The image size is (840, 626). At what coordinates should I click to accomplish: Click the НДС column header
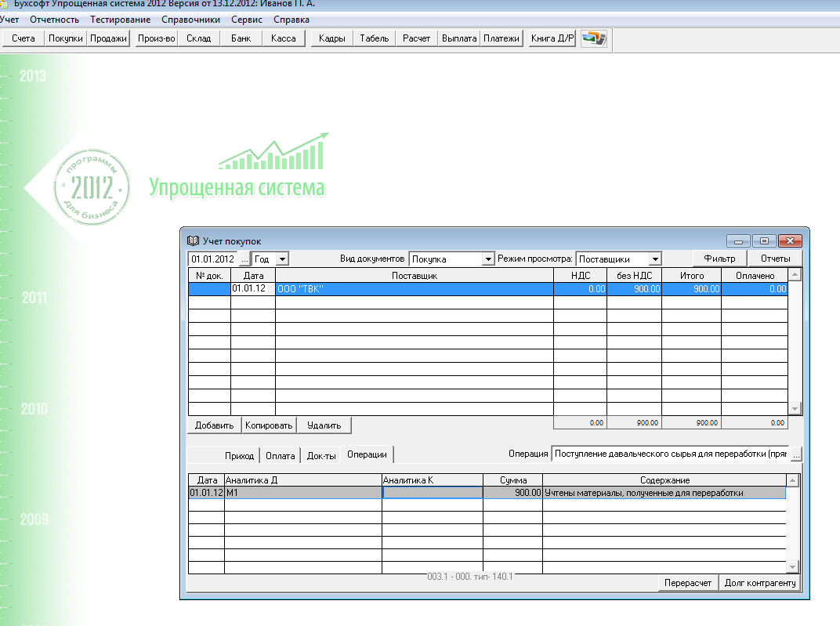[x=580, y=276]
